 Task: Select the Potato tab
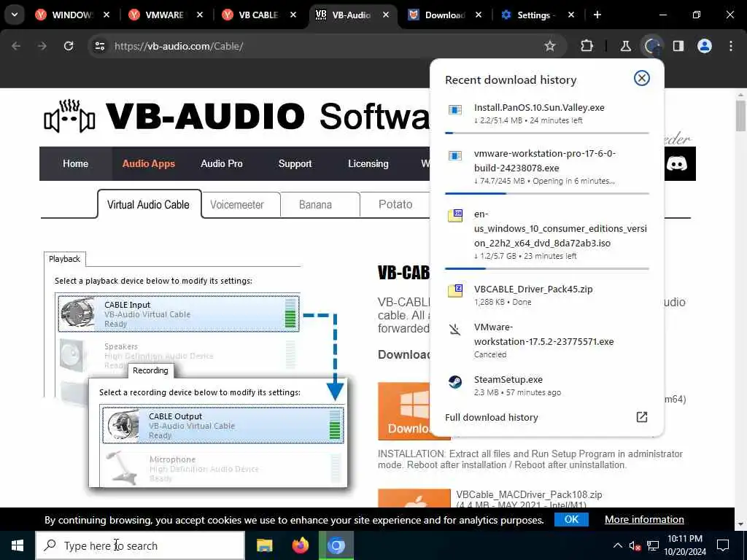coord(395,205)
